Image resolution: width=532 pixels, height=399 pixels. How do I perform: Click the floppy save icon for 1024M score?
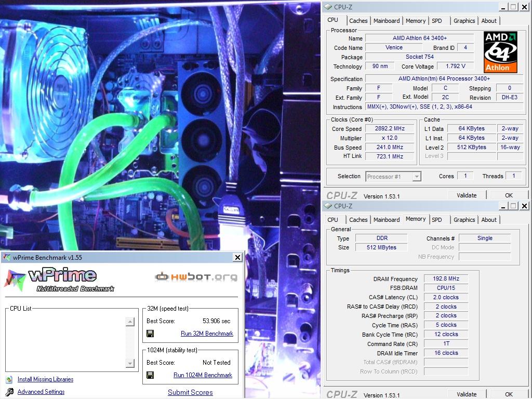(x=150, y=375)
